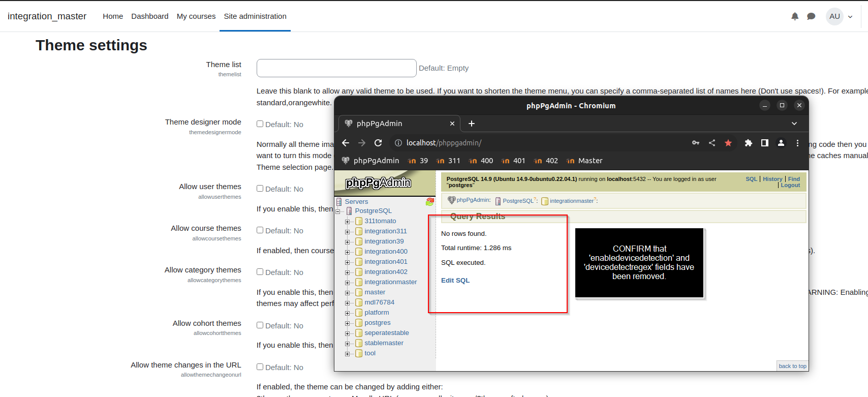The height and width of the screenshot is (397, 868).
Task: Open PostgreSQL breadcrumb link
Action: [x=518, y=201]
